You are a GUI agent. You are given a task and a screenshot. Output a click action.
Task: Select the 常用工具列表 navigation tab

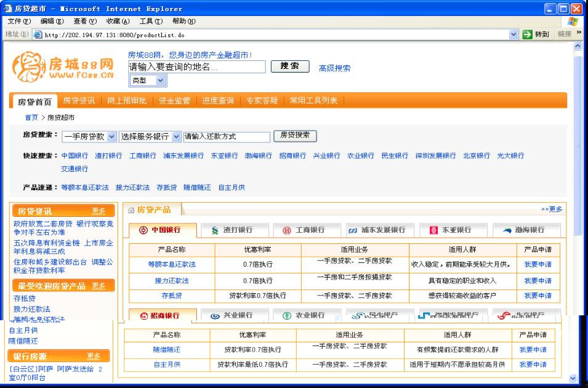coord(313,100)
